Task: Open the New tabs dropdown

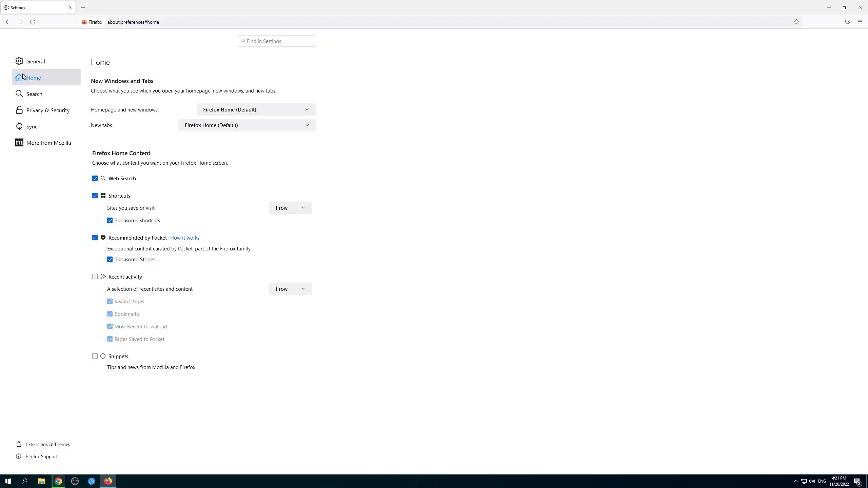Action: tap(247, 125)
